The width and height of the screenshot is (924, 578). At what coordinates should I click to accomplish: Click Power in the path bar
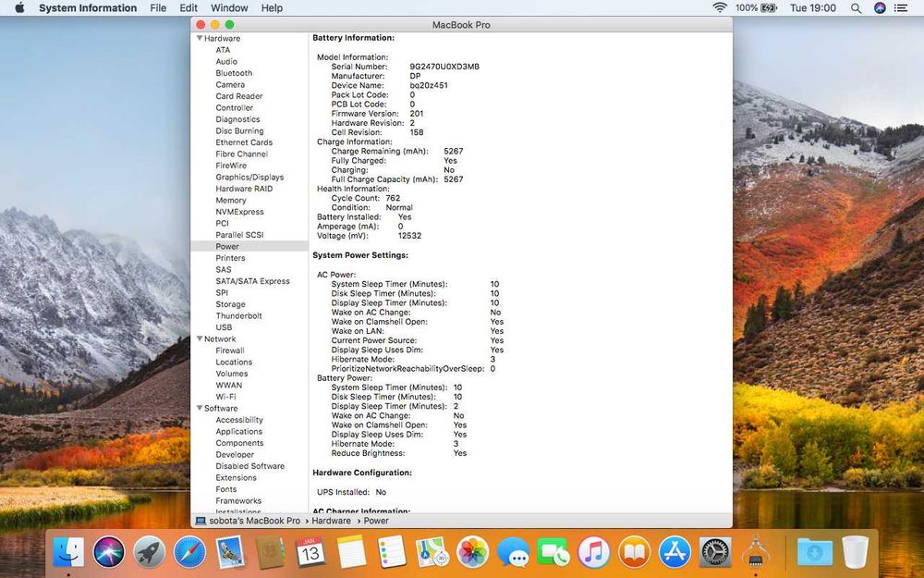click(x=376, y=521)
